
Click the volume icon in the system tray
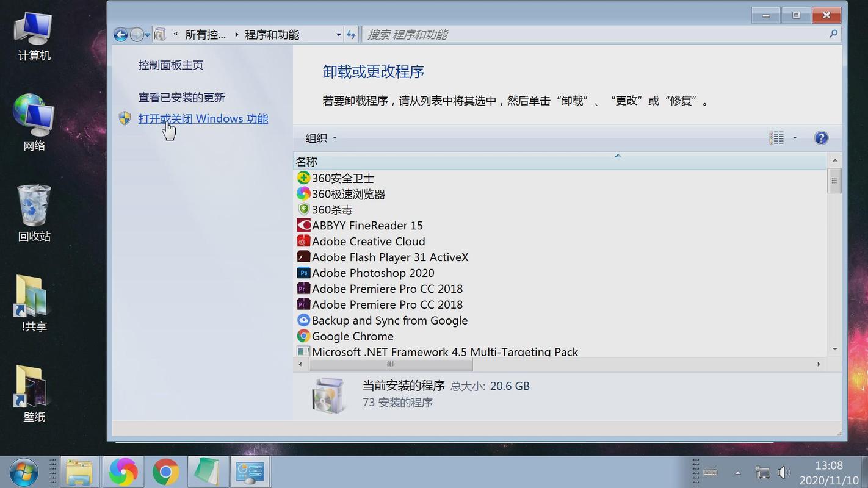click(x=784, y=471)
